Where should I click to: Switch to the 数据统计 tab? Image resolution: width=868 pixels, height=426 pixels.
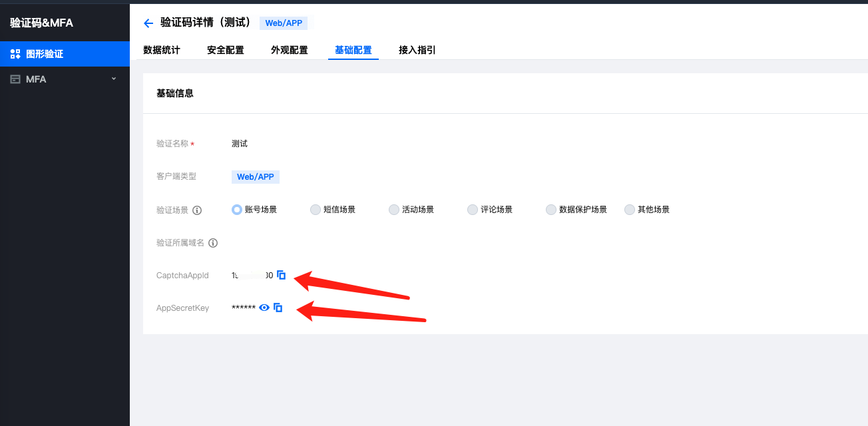coord(162,50)
